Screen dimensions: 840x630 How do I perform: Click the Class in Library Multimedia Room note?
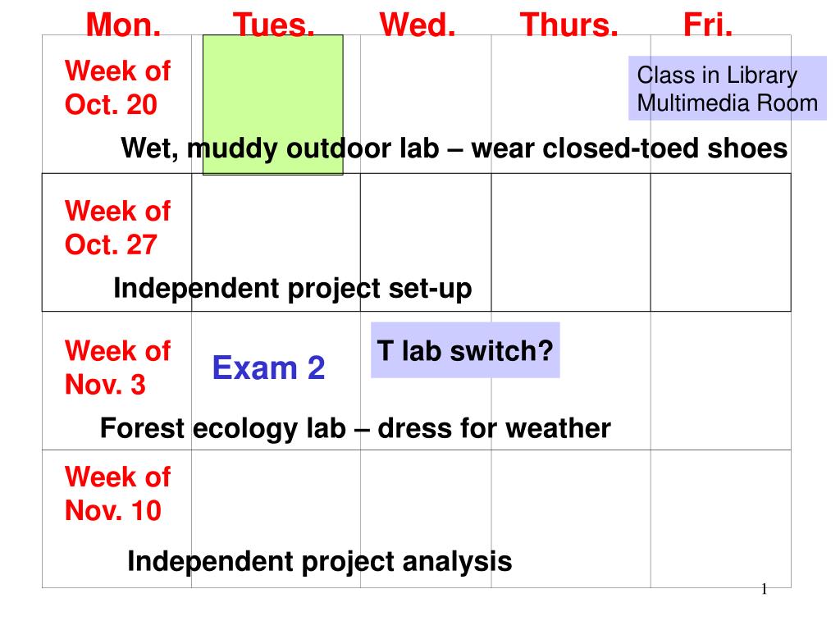click(x=728, y=89)
